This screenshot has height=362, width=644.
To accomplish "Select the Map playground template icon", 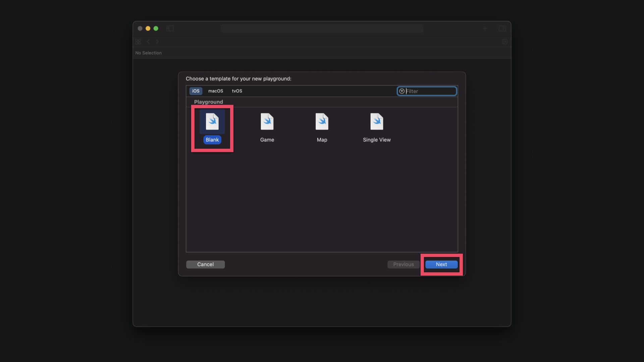I will tap(322, 122).
